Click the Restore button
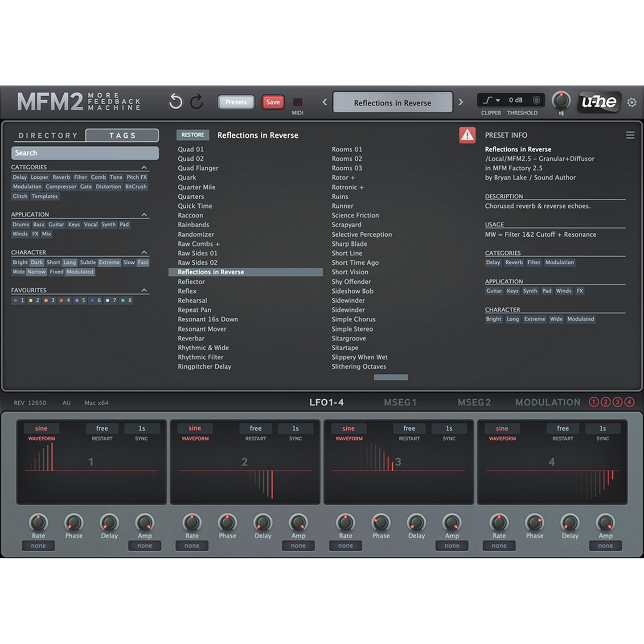The height and width of the screenshot is (644, 644). point(193,135)
